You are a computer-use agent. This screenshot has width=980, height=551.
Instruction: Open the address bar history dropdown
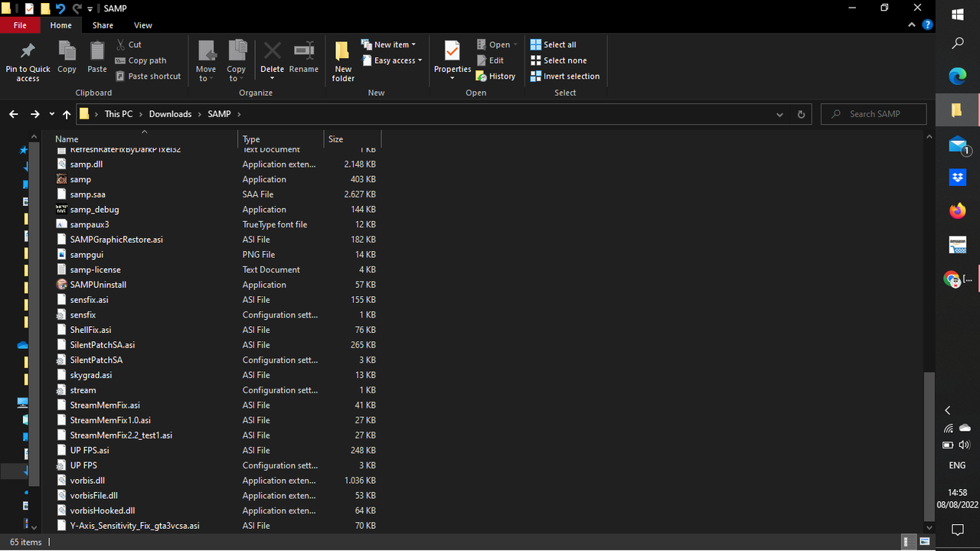point(779,114)
